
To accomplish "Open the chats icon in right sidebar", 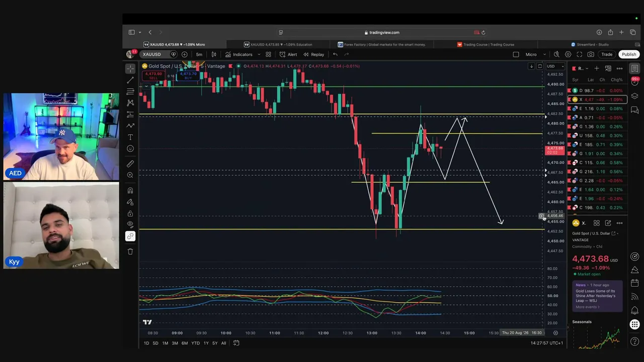I will [x=635, y=110].
